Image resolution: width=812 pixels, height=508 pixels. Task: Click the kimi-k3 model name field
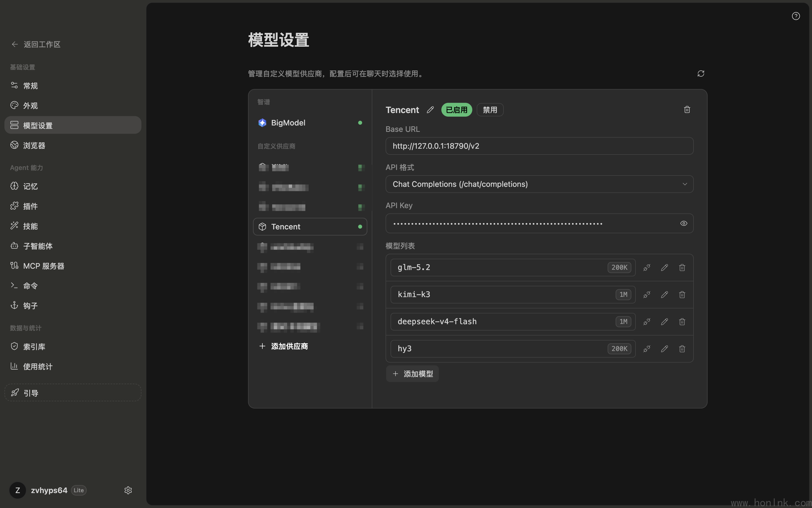point(513,295)
